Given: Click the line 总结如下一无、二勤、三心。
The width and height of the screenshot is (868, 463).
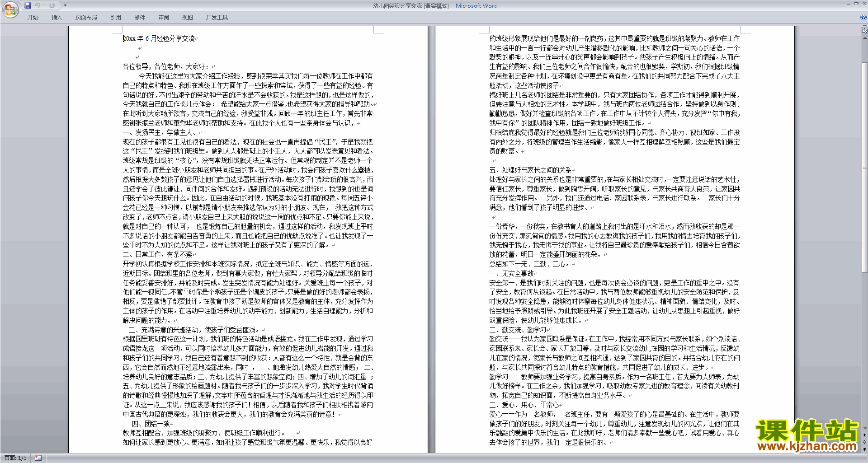Looking at the screenshot, I should click(x=530, y=264).
